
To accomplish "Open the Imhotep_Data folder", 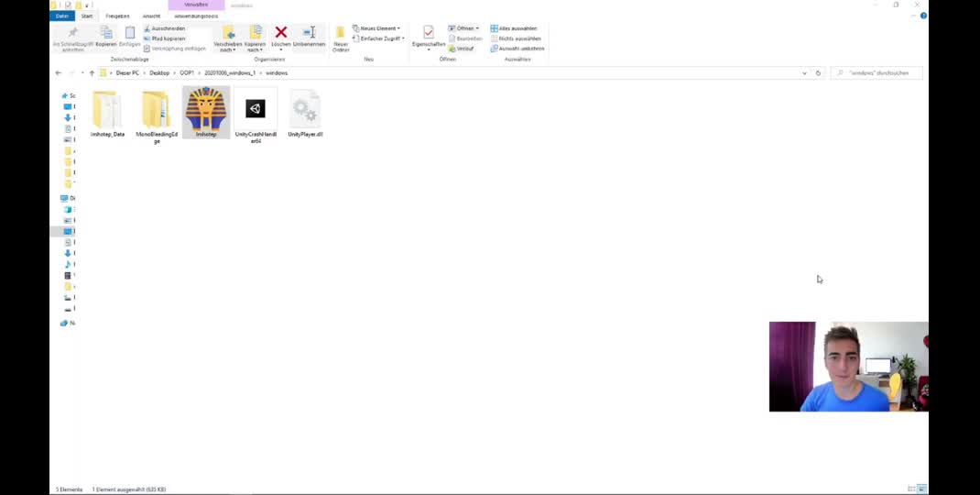I will coord(107,111).
